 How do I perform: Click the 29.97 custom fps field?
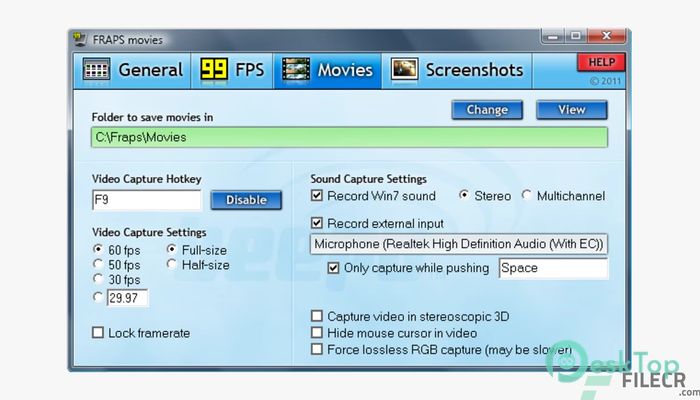tap(128, 298)
